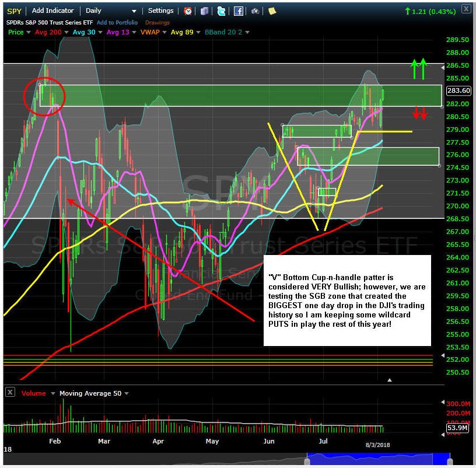Remove the Volume panel with X box
This screenshot has height=468, width=476.
tap(10, 392)
